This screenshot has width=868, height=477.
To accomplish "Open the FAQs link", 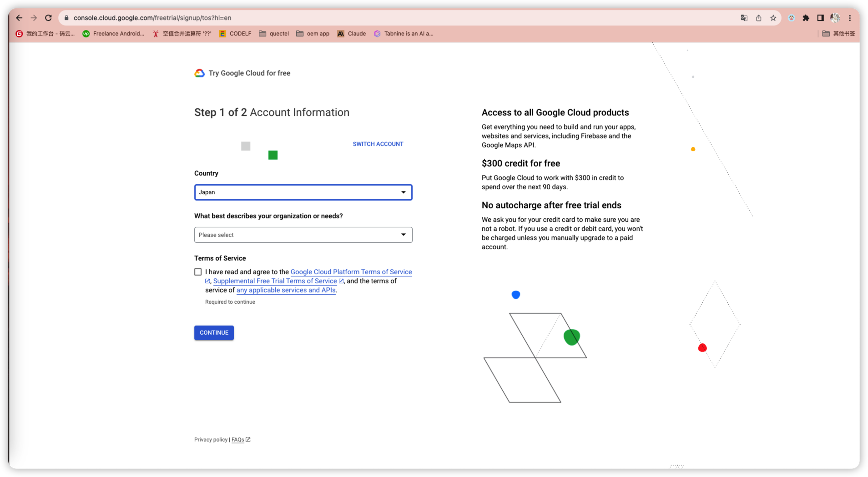I will click(x=237, y=440).
